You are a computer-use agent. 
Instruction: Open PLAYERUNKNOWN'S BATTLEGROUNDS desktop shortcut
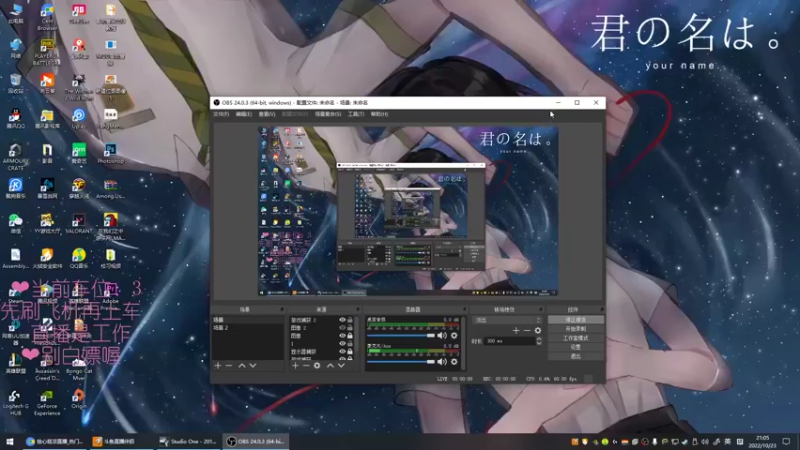point(46,52)
